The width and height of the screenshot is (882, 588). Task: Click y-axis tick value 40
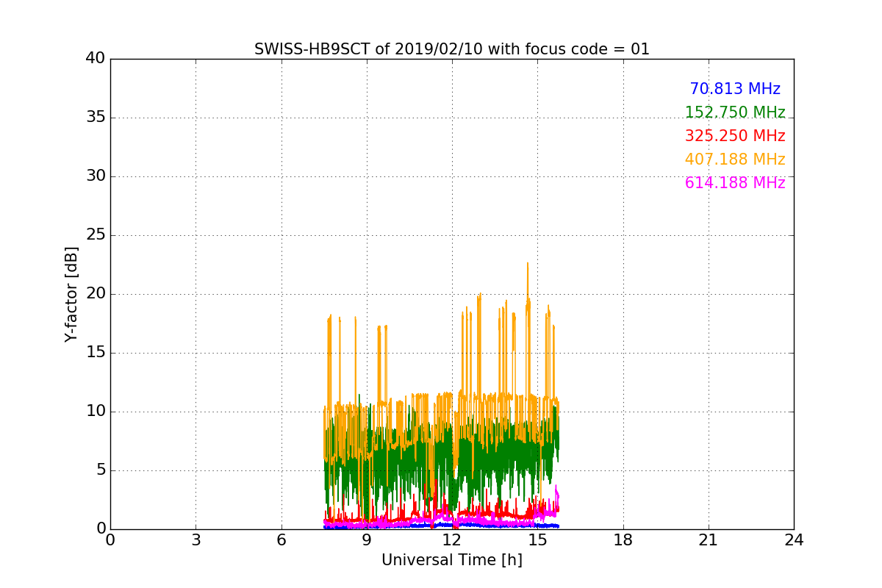96,58
